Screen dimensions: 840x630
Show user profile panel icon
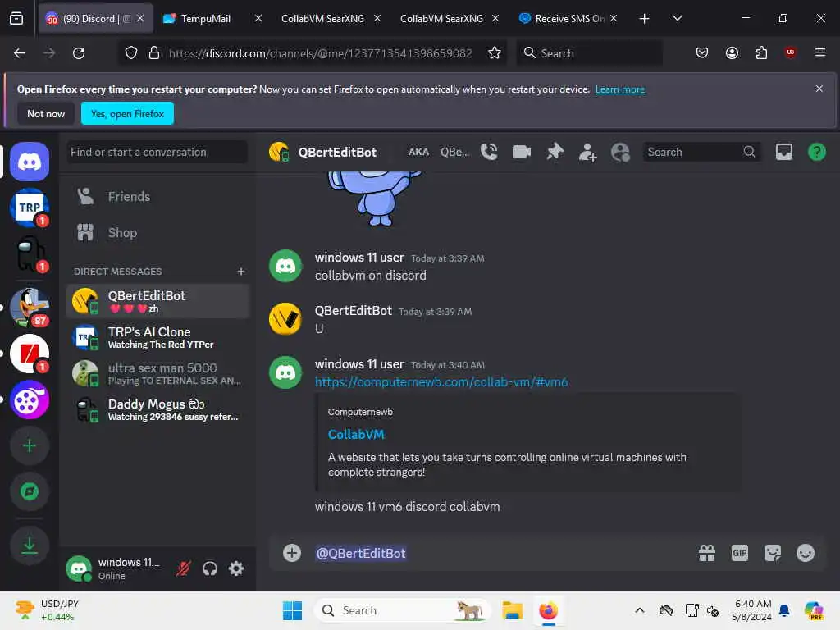[620, 152]
